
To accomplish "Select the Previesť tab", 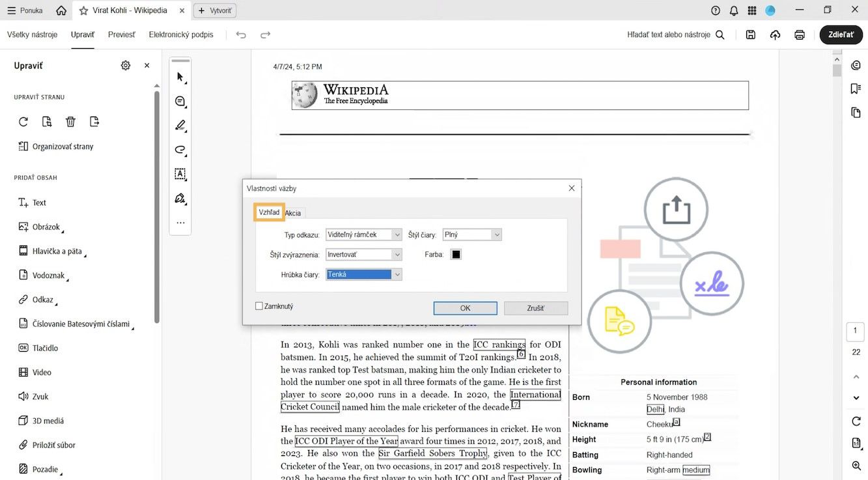I will tap(122, 35).
